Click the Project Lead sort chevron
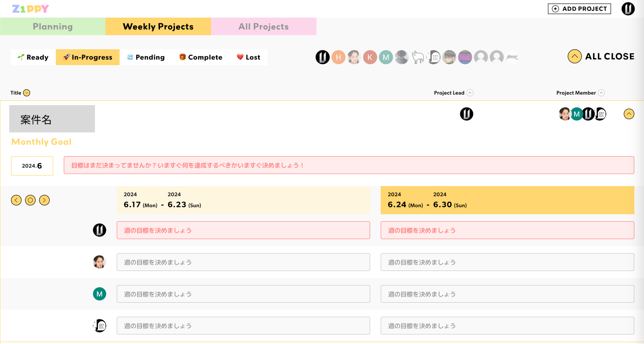 (470, 93)
